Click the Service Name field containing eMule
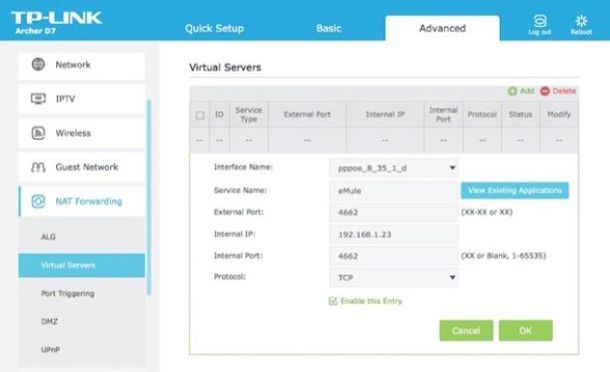Screen dimensions: 610x372 coord(394,191)
